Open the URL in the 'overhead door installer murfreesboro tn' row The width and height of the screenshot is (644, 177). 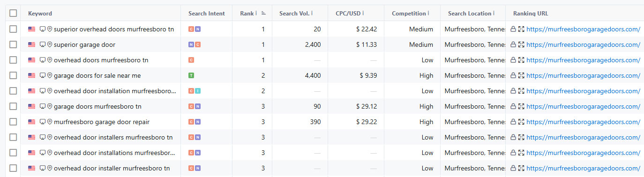tap(583, 168)
